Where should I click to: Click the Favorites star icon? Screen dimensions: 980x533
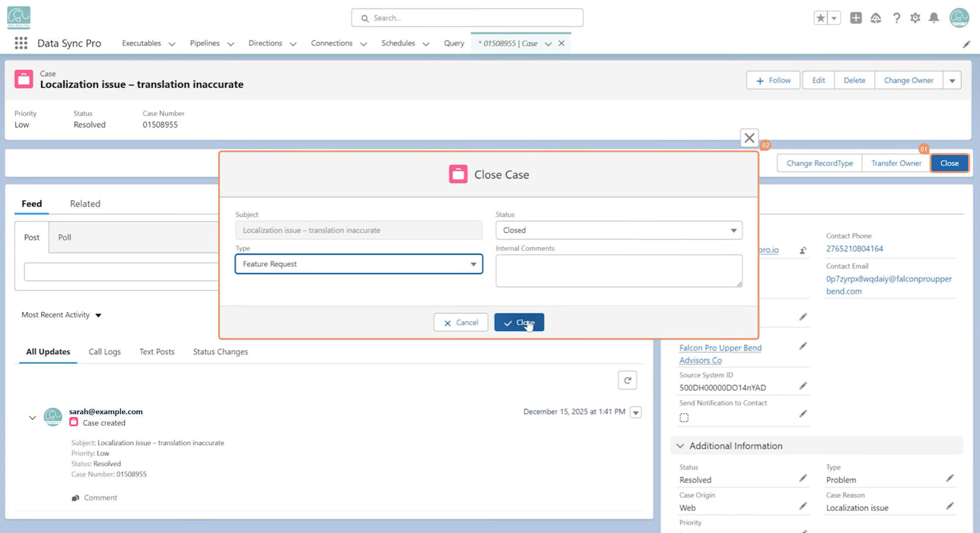pyautogui.click(x=820, y=18)
